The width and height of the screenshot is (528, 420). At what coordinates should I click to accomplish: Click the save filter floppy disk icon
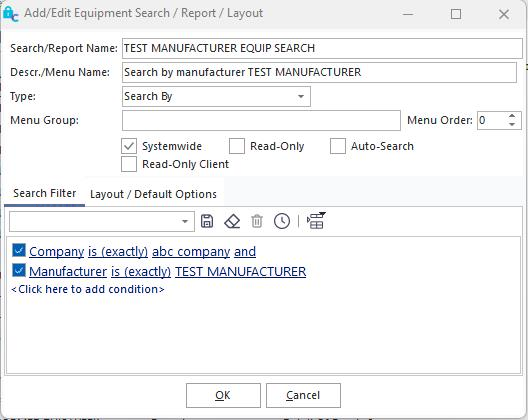(207, 221)
